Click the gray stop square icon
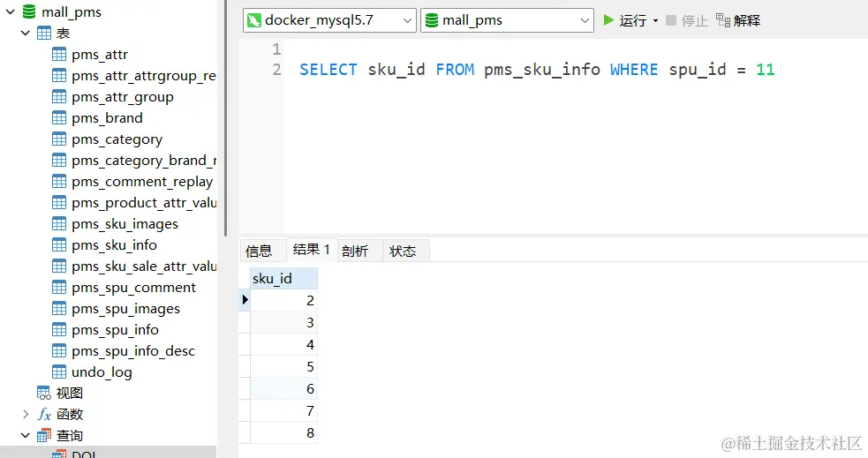Viewport: 868px width, 458px height. 671,20
